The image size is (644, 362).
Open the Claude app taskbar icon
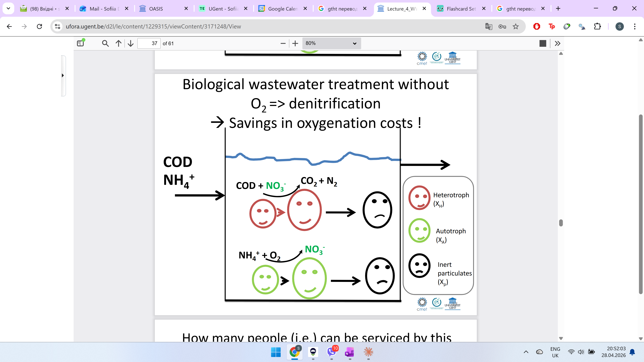(368, 352)
